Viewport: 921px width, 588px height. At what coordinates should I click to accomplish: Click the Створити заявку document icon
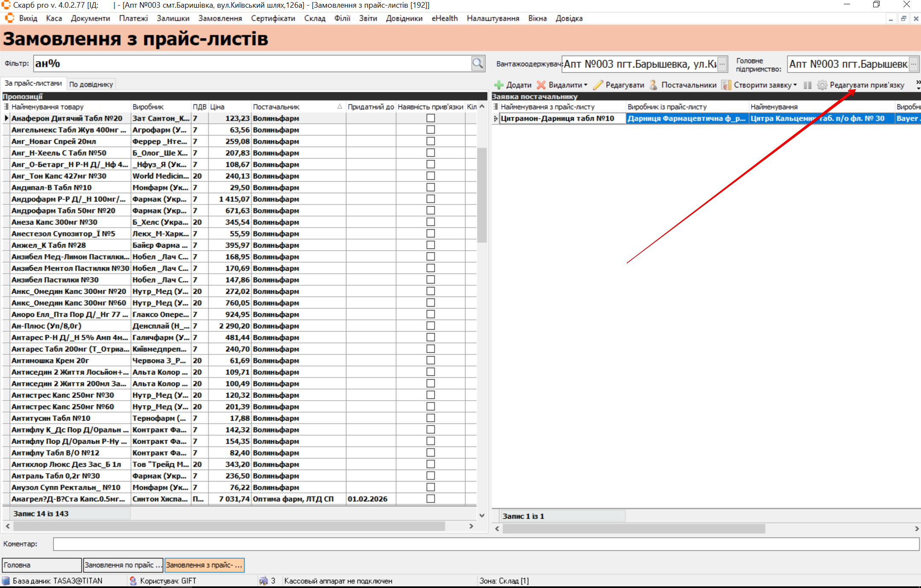tap(726, 85)
